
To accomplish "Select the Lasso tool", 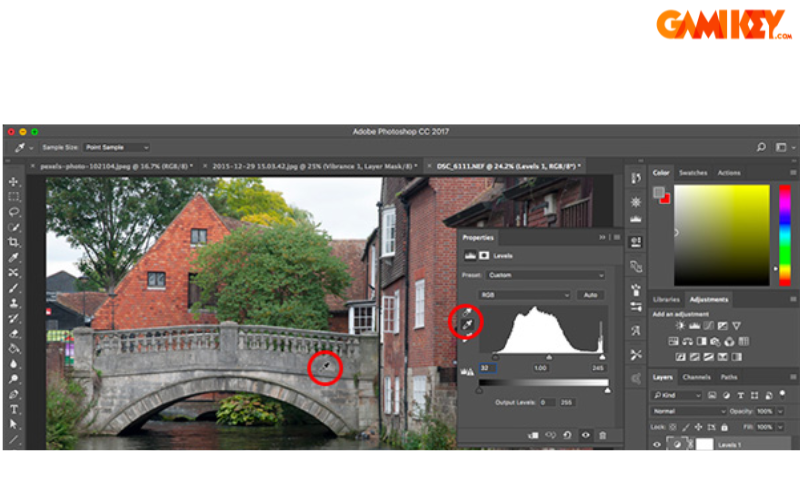I will [x=14, y=212].
